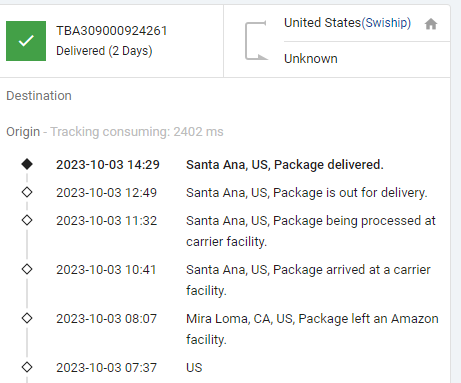Open the Swiship carrier link
461x383 pixels.
point(386,23)
